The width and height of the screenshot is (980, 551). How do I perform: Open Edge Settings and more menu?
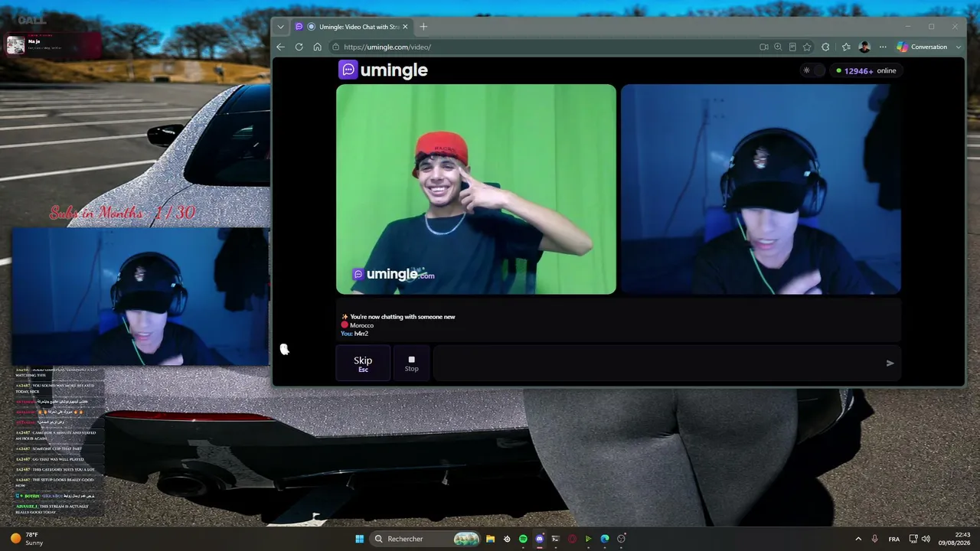click(883, 47)
